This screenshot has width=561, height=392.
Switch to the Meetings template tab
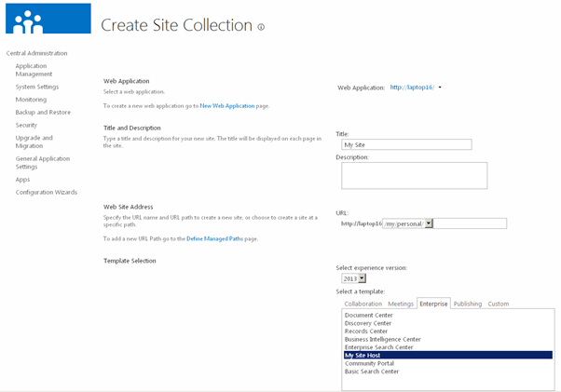click(401, 304)
